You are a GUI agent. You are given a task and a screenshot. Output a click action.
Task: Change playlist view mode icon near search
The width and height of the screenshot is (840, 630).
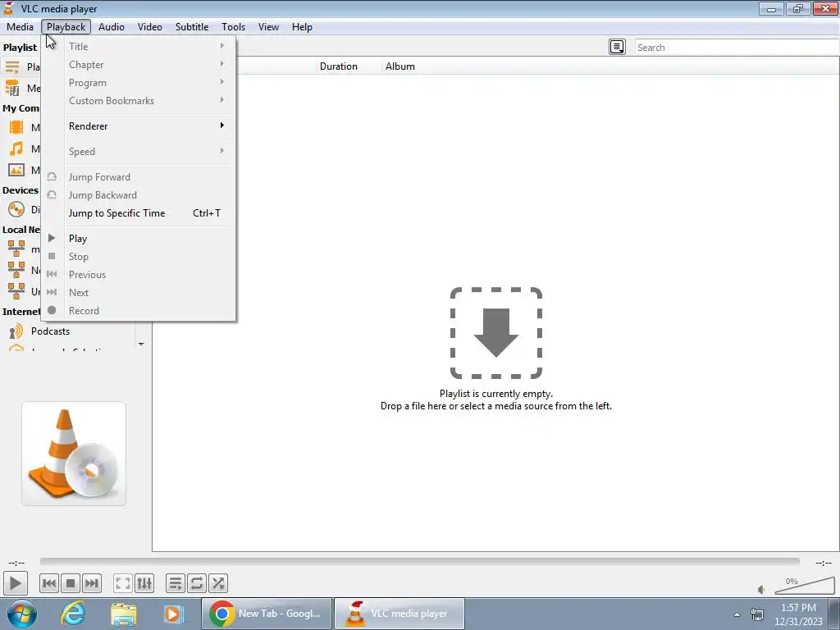tap(617, 47)
